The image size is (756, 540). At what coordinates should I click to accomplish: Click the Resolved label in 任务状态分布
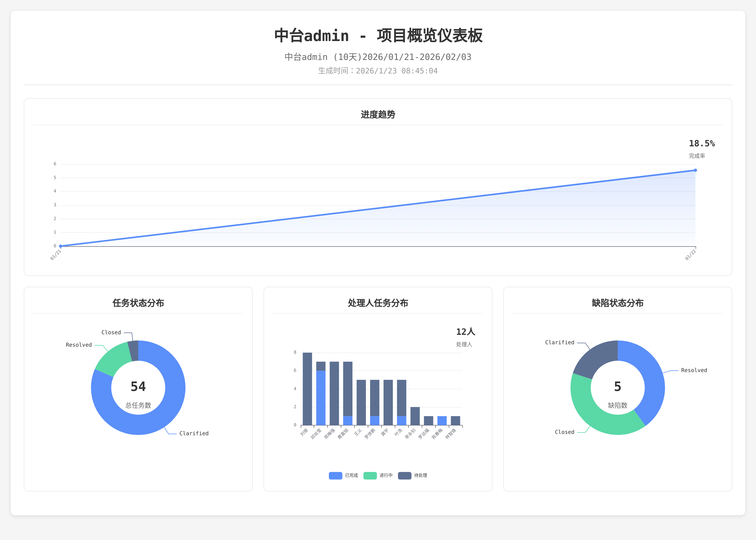[x=79, y=345]
